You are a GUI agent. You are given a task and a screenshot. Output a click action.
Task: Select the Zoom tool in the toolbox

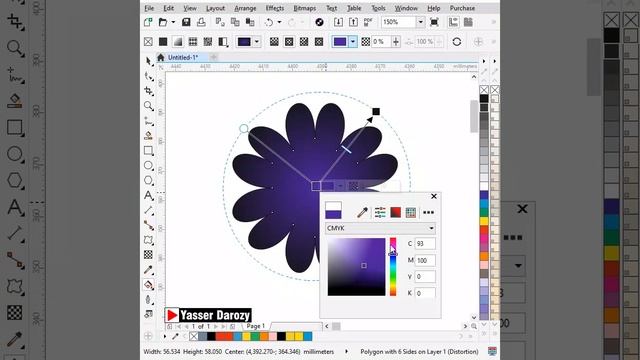coord(149,106)
